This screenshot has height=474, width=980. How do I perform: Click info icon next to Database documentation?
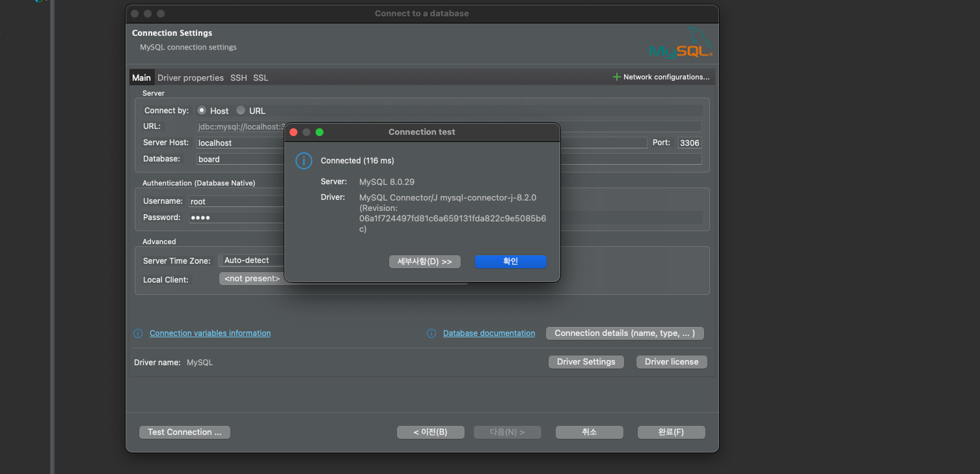[x=431, y=333]
